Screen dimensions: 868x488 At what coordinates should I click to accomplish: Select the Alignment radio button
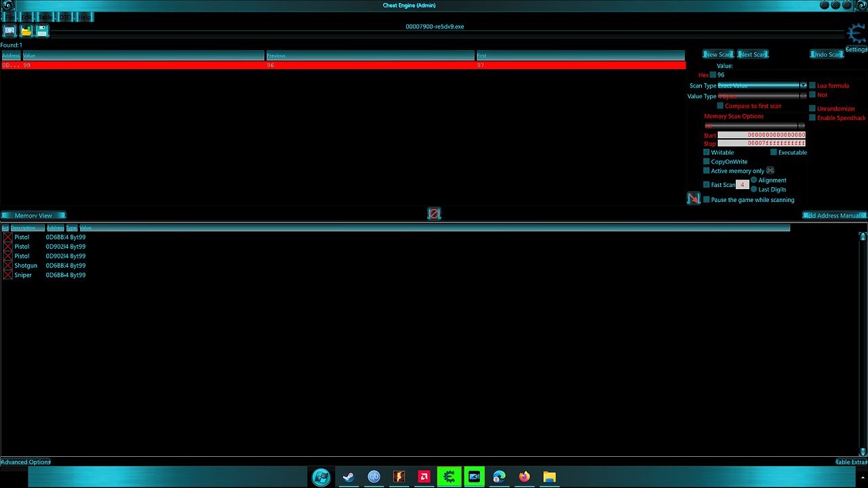pos(754,180)
